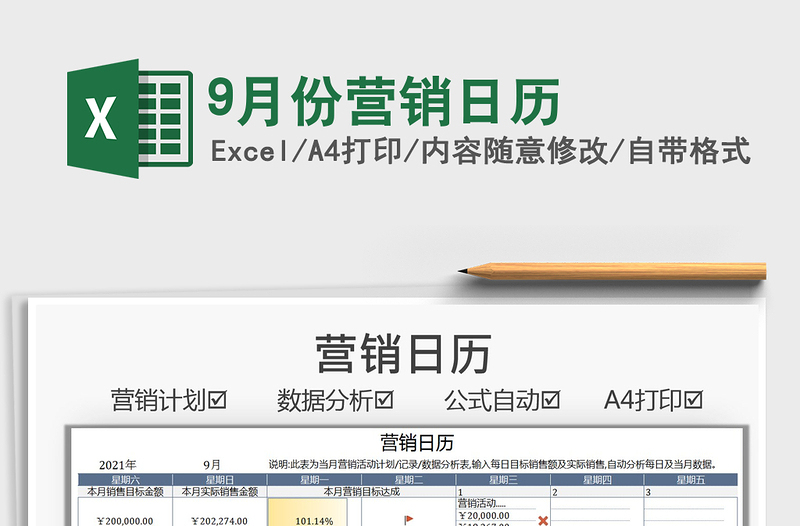Image resolution: width=800 pixels, height=526 pixels.
Task: Select day 3 cell under 星期五
Action: click(690, 492)
